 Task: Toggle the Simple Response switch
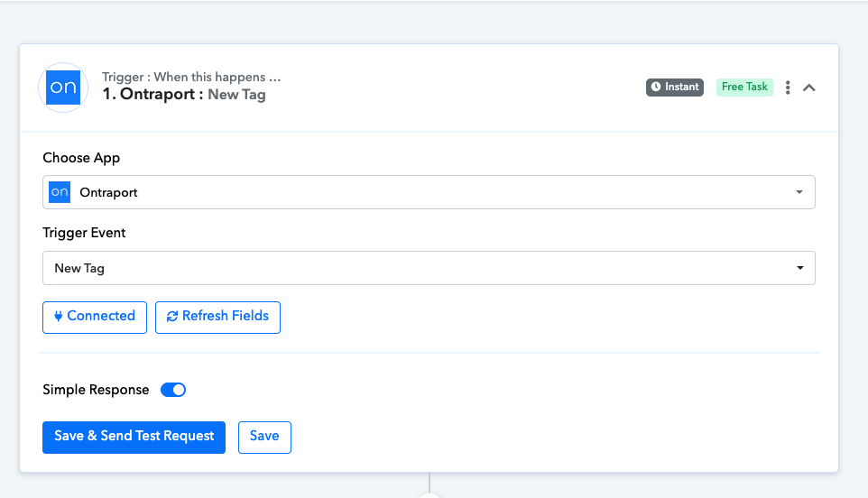173,390
